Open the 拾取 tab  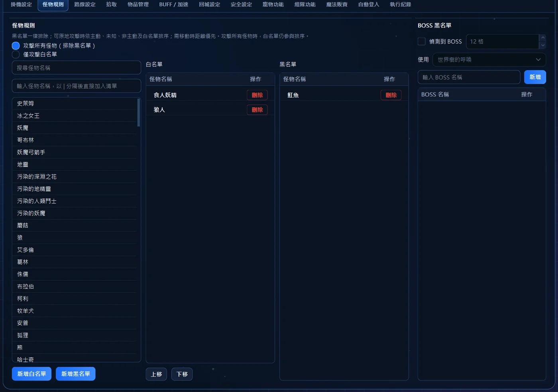112,5
